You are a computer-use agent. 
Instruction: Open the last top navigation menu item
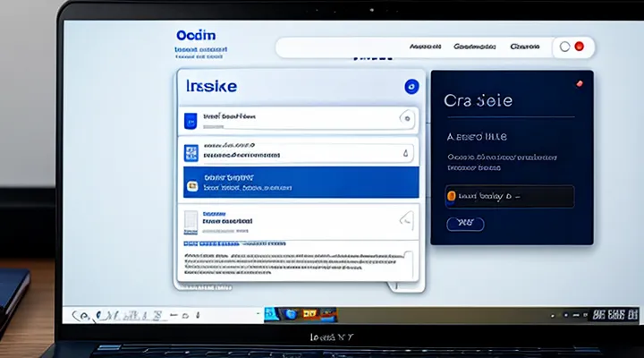point(525,47)
